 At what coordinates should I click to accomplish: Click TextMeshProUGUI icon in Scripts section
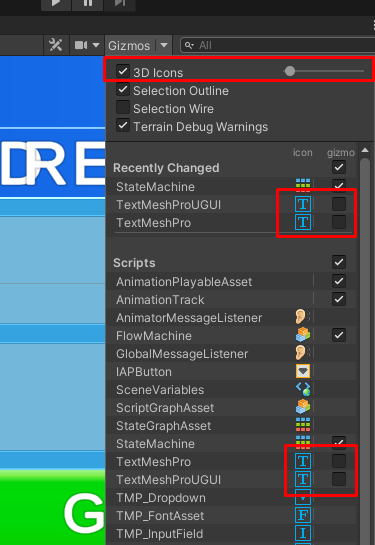click(x=303, y=479)
